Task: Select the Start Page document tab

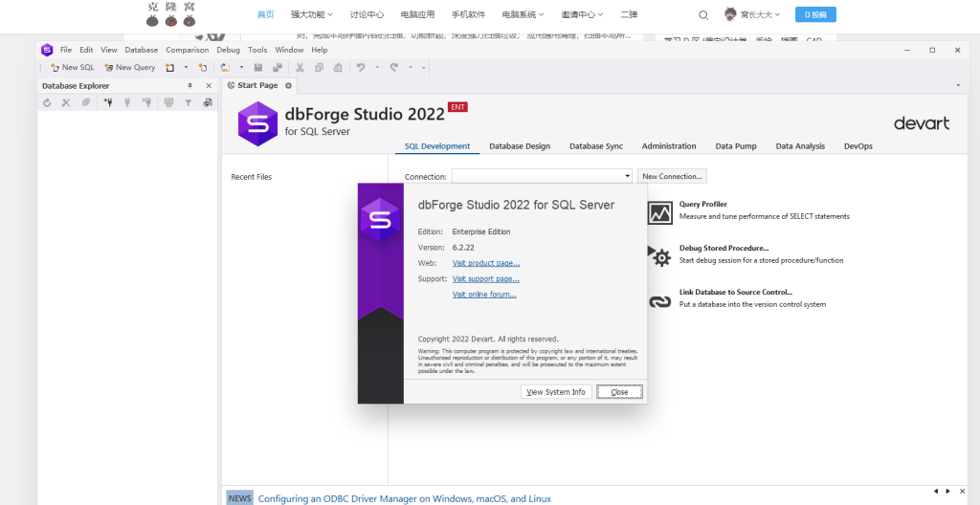Action: 258,86
